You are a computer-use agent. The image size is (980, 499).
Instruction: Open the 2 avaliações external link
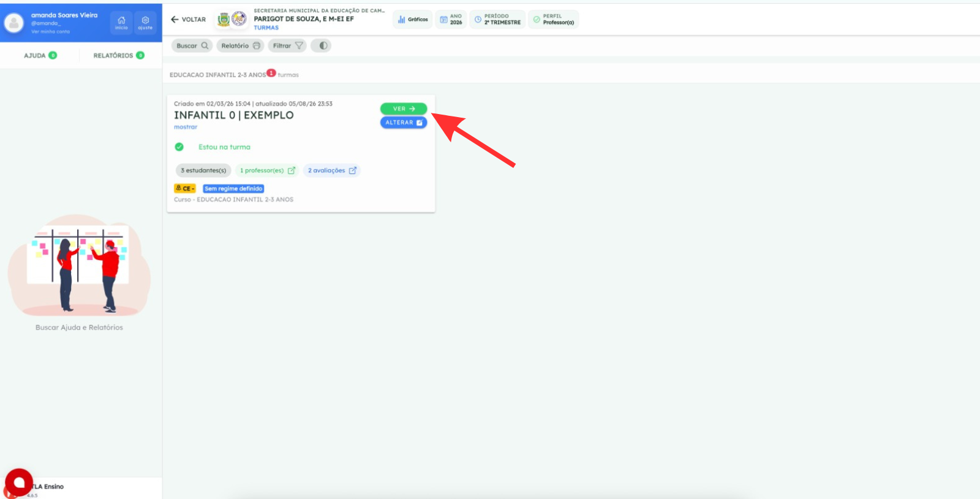(x=332, y=170)
